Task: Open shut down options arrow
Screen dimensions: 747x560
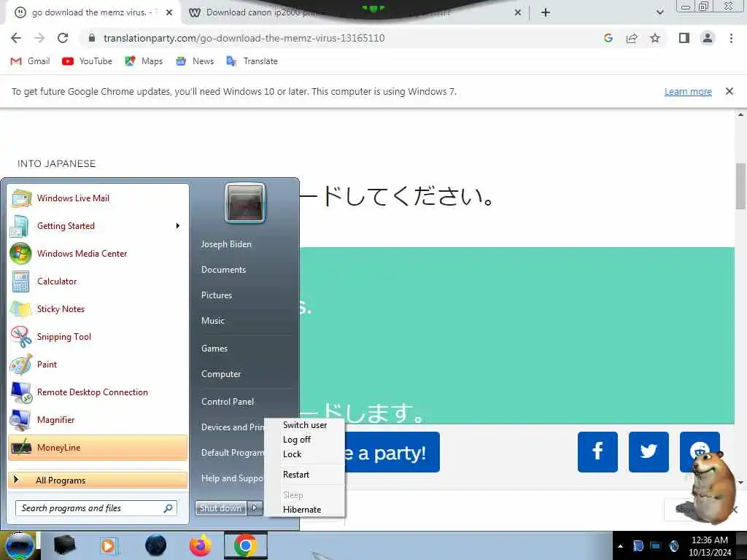Action: [255, 508]
